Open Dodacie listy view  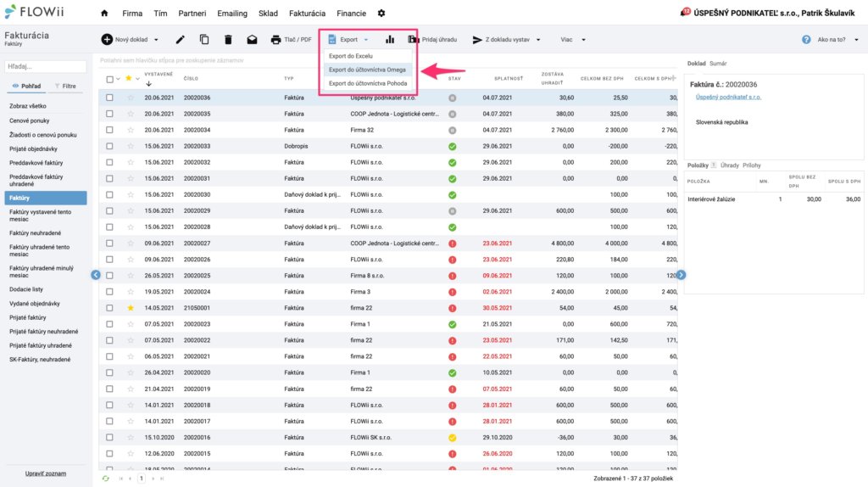(x=26, y=289)
